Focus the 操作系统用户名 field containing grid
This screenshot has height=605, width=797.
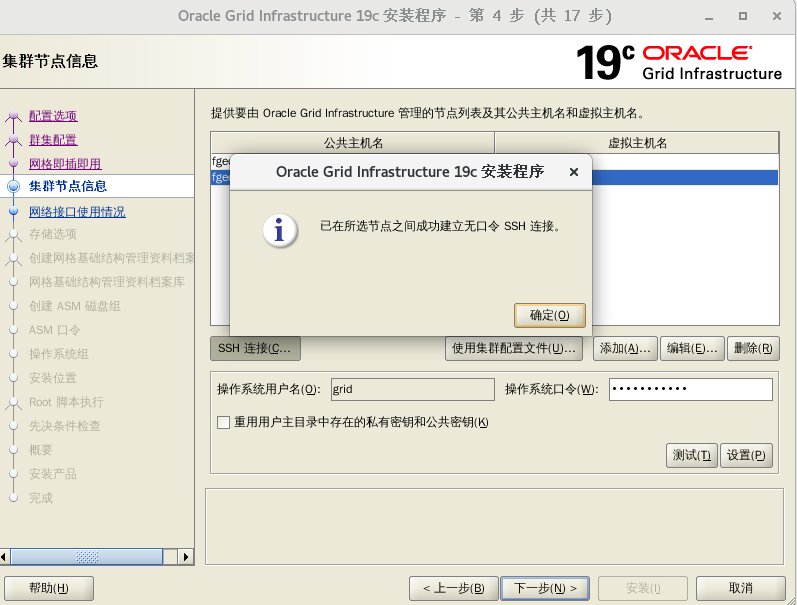412,389
